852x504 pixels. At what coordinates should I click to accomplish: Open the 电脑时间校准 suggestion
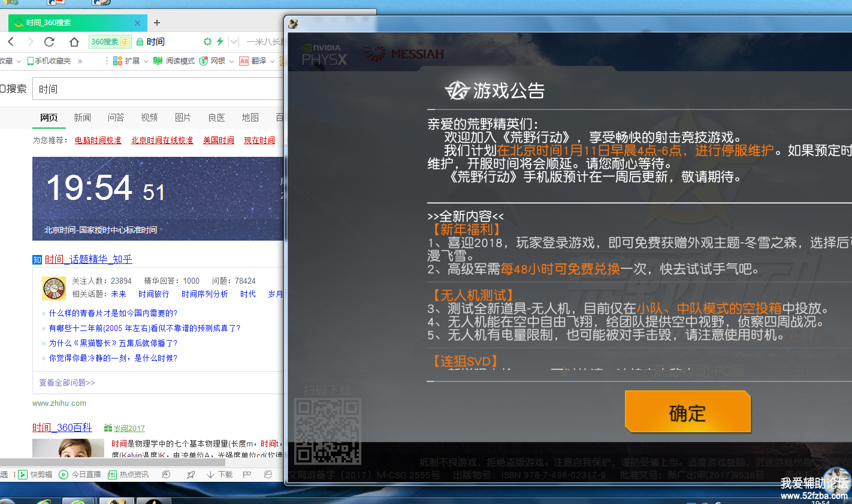coord(98,140)
